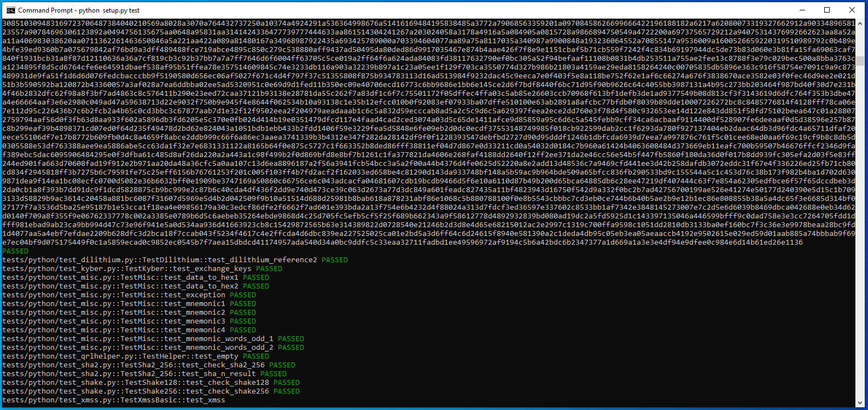Click the test_mnemonic_words_odd_1 line

[153, 339]
